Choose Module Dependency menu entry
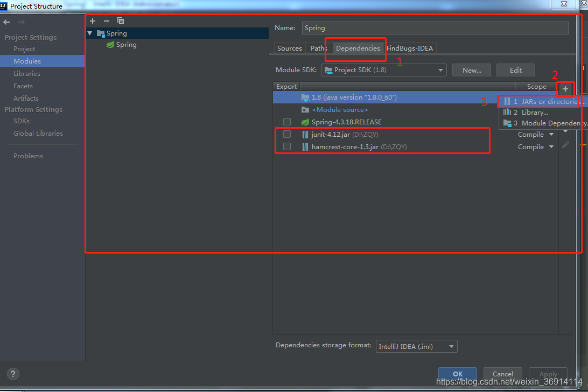Image resolution: width=588 pixels, height=392 pixels. click(543, 123)
